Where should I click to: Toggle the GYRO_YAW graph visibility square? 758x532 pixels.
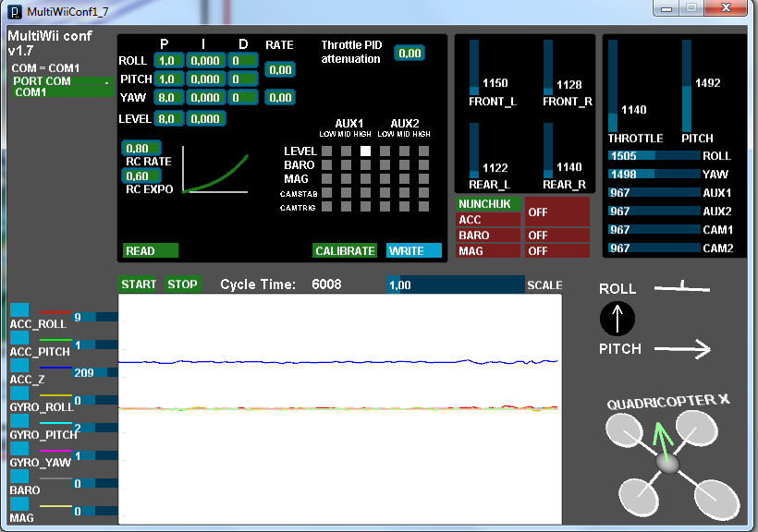click(19, 448)
